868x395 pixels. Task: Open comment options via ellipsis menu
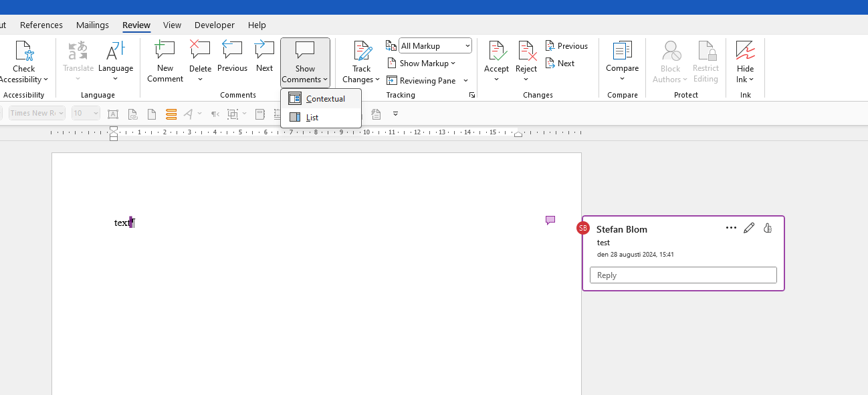click(x=730, y=228)
